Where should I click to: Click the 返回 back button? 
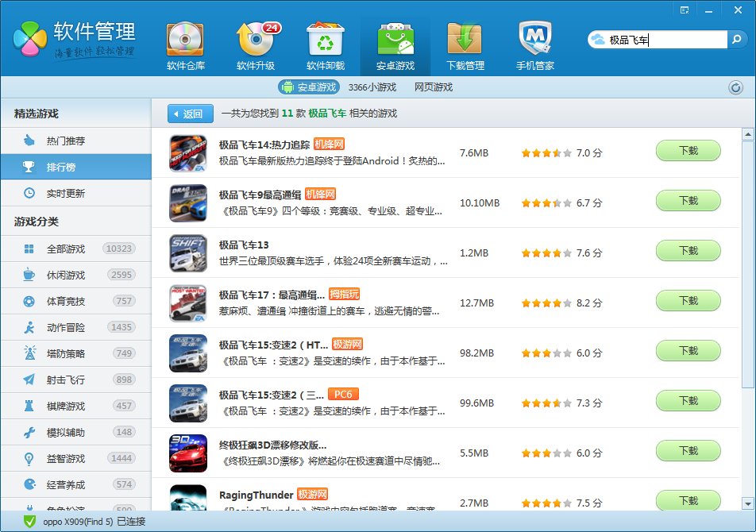coord(191,114)
